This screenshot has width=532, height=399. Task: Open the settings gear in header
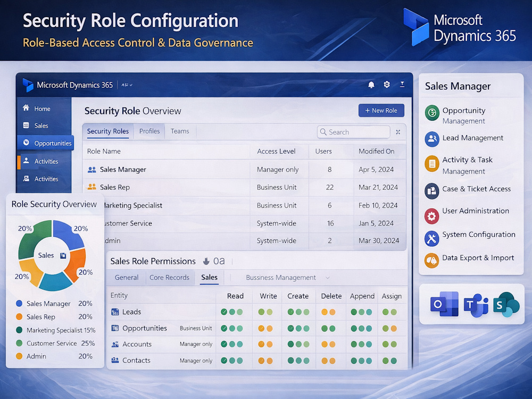coord(387,85)
